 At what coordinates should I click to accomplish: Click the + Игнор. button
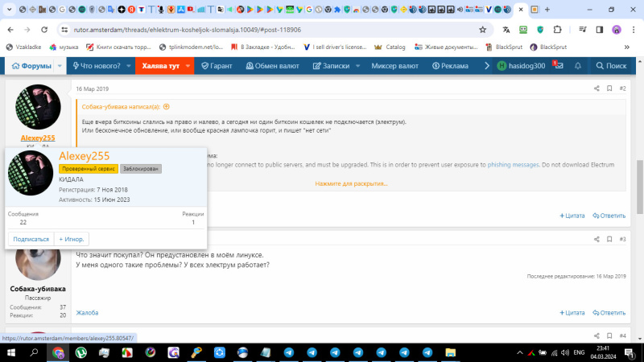[x=72, y=239]
